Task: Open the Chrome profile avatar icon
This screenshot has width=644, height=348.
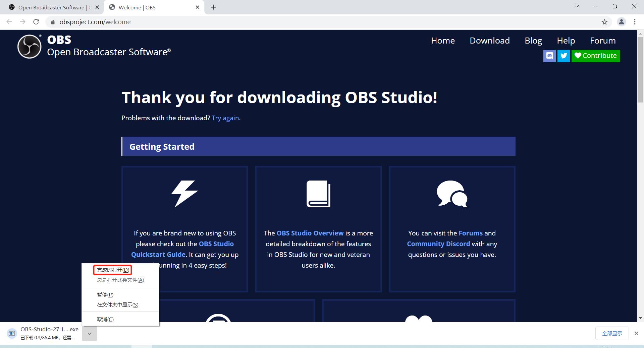Action: click(x=622, y=22)
